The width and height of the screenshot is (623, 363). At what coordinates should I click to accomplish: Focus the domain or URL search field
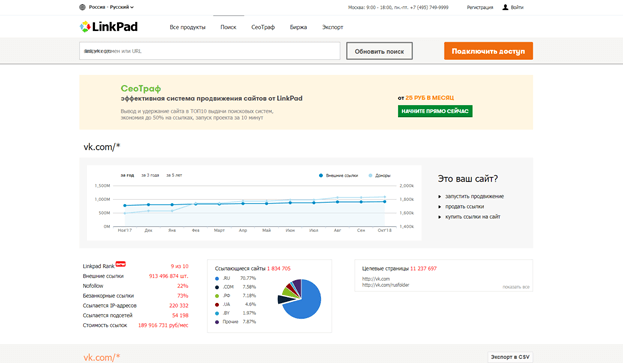click(210, 51)
